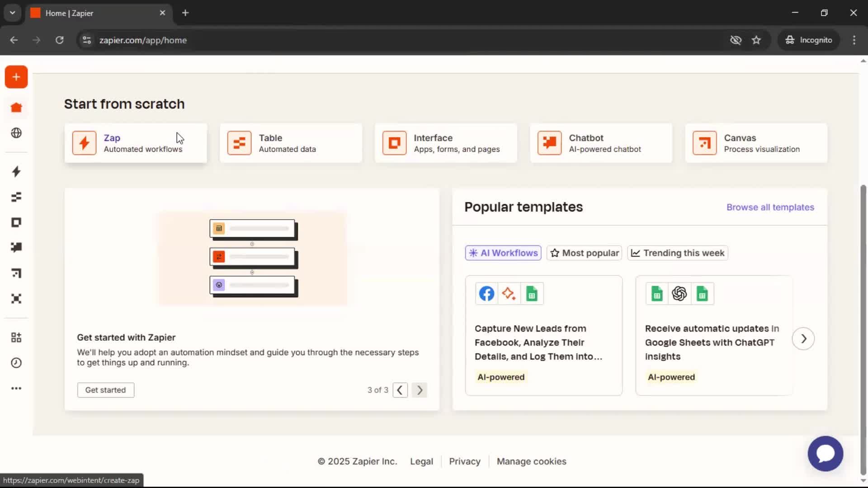Click the page vertical scrollbar
The image size is (868, 488).
863,330
